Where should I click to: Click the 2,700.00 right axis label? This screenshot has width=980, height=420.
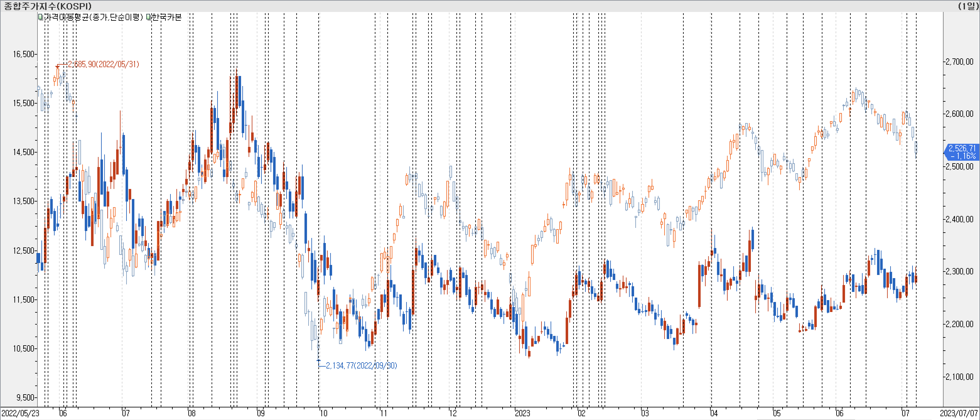pos(960,62)
